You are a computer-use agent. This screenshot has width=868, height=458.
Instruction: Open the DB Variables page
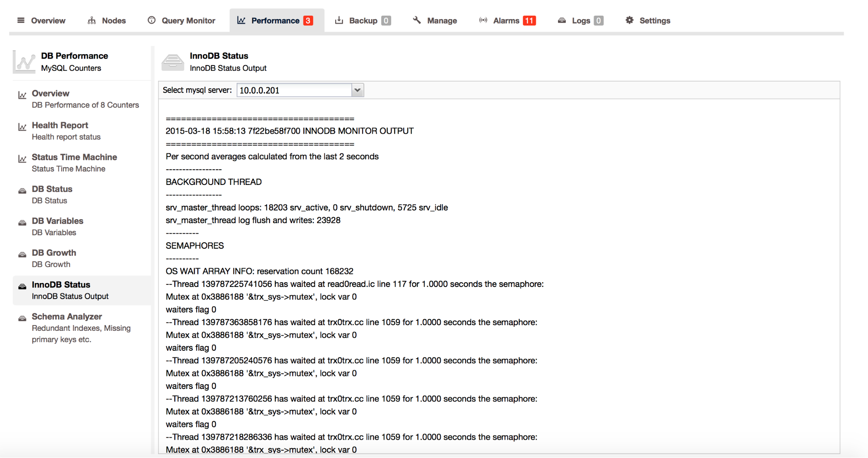point(83,226)
